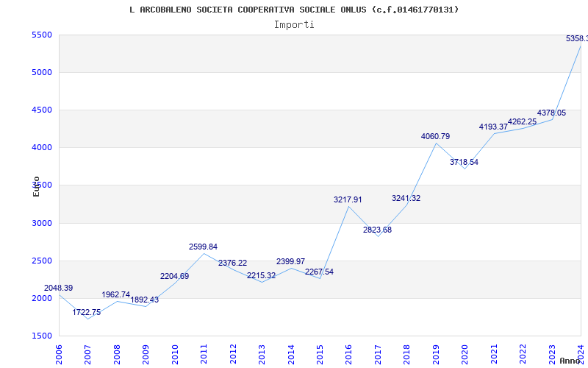Select the 2024 x-axis label
The width and height of the screenshot is (588, 368).
(x=581, y=353)
